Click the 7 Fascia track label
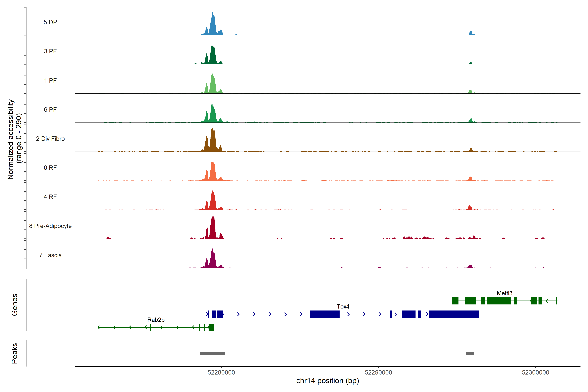 coord(50,255)
